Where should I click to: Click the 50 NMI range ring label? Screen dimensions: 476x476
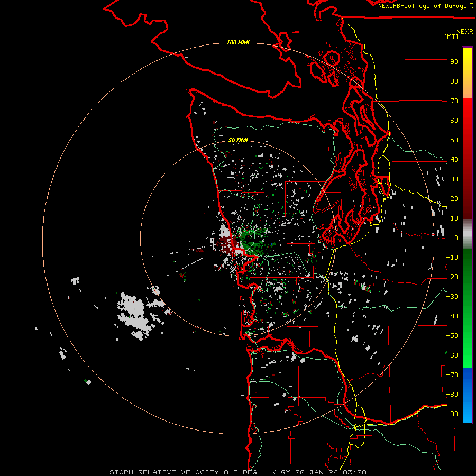coord(238,140)
